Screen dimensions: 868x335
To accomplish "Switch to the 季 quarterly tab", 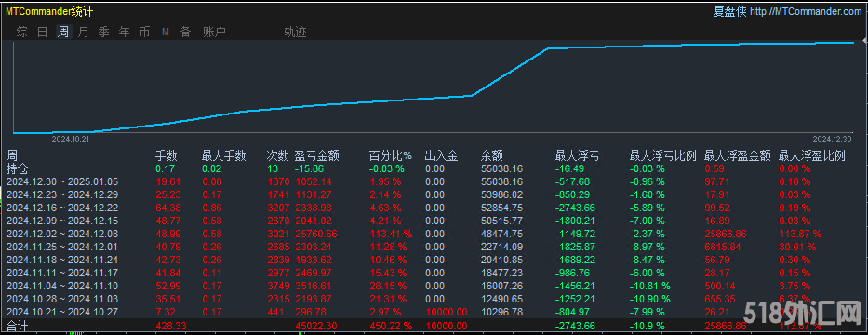I will tap(103, 33).
